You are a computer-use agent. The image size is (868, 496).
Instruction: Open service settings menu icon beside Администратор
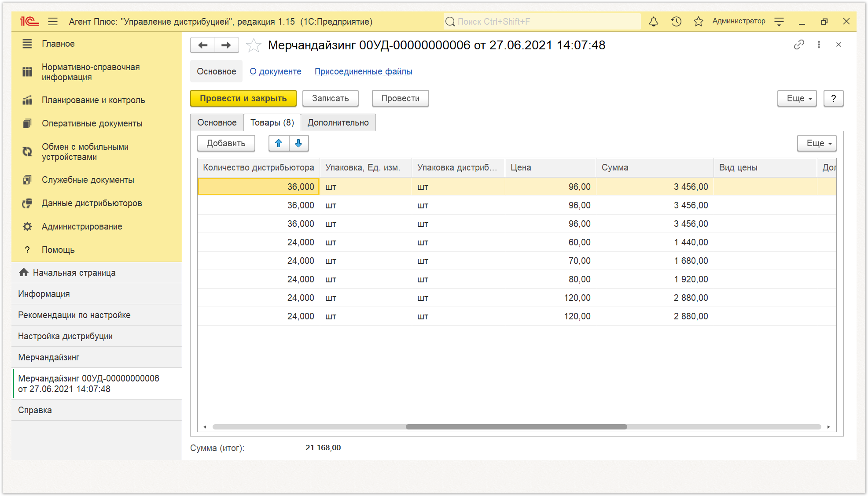[x=779, y=21]
